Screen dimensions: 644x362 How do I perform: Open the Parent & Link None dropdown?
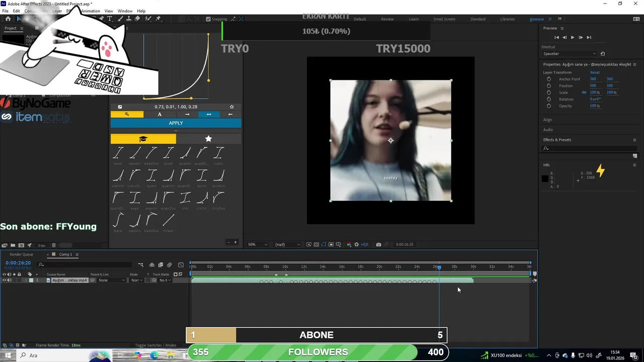point(112,280)
